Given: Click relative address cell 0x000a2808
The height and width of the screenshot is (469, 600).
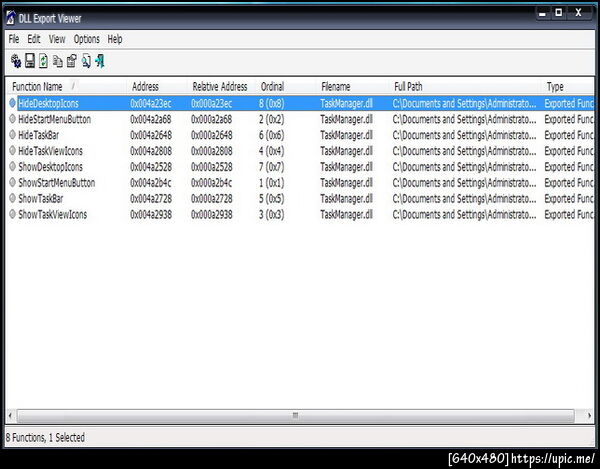Looking at the screenshot, I should (211, 151).
